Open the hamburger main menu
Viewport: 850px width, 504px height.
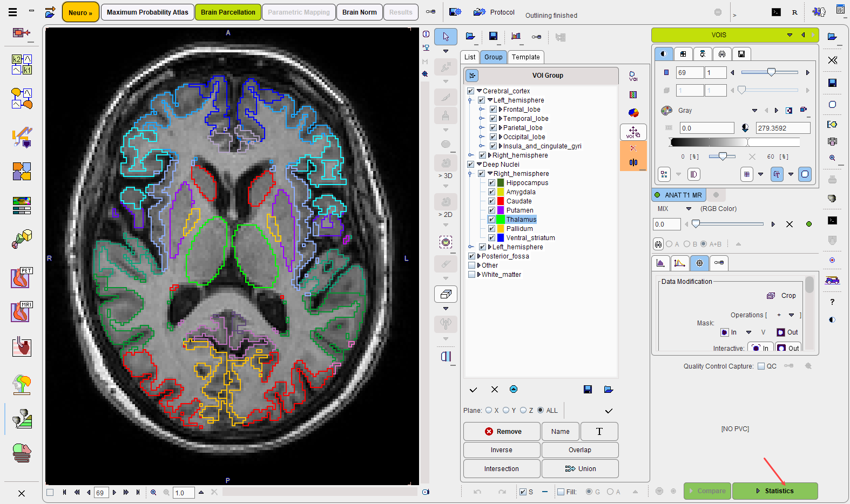tap(13, 12)
